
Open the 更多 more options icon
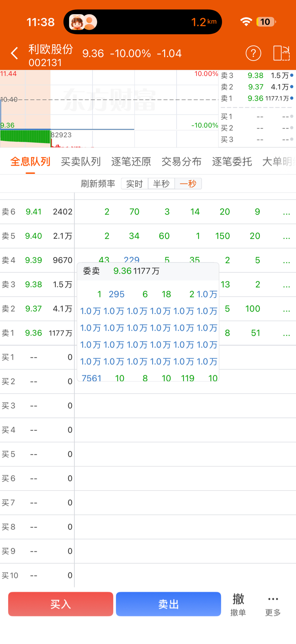tap(273, 604)
